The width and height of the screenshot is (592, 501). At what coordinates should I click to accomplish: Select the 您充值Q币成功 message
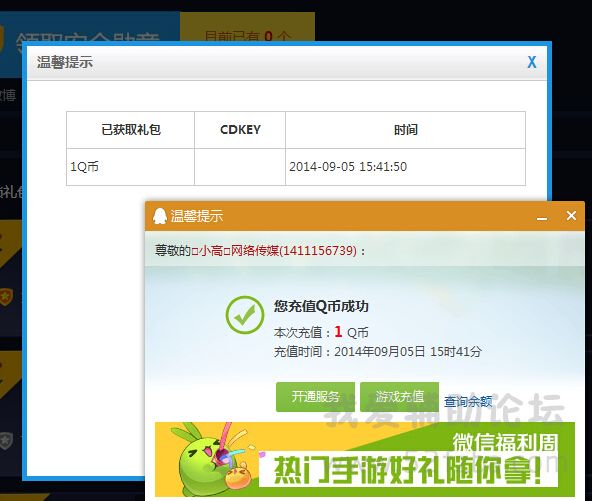pos(321,306)
